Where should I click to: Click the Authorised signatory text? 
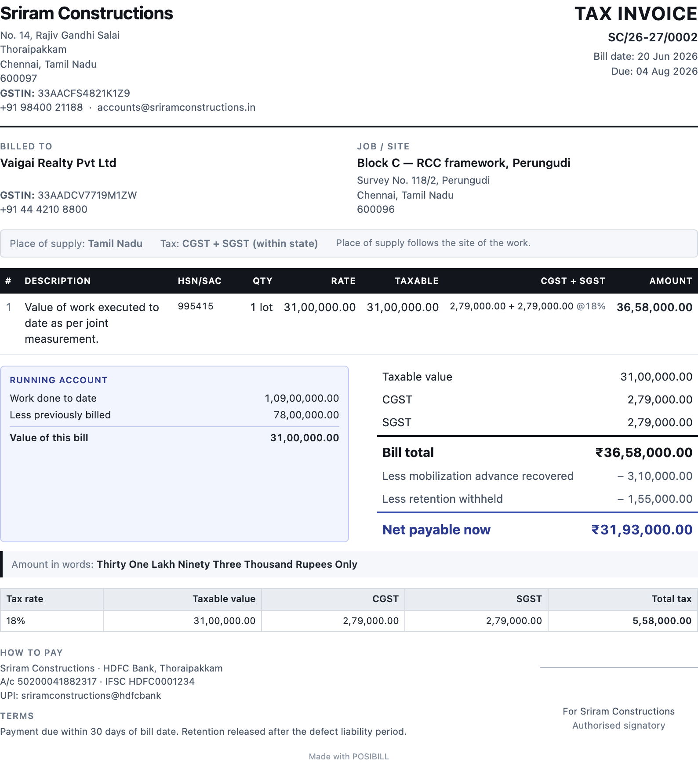coord(618,726)
